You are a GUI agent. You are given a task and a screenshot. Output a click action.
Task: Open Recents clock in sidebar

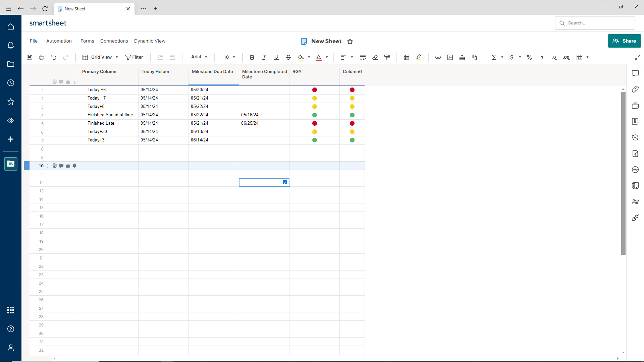tap(11, 83)
